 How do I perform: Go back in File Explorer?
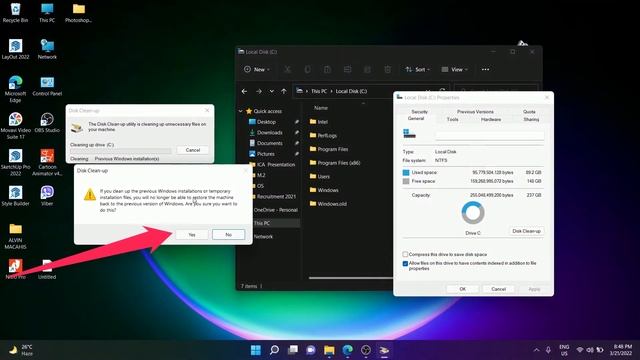244,91
